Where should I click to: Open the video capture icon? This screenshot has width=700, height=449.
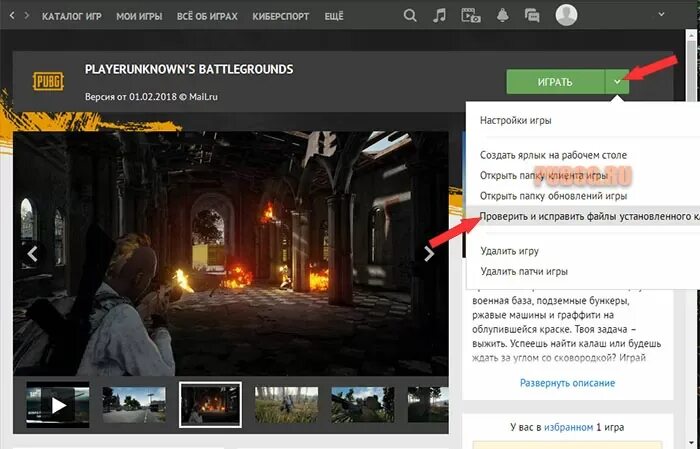click(x=471, y=16)
